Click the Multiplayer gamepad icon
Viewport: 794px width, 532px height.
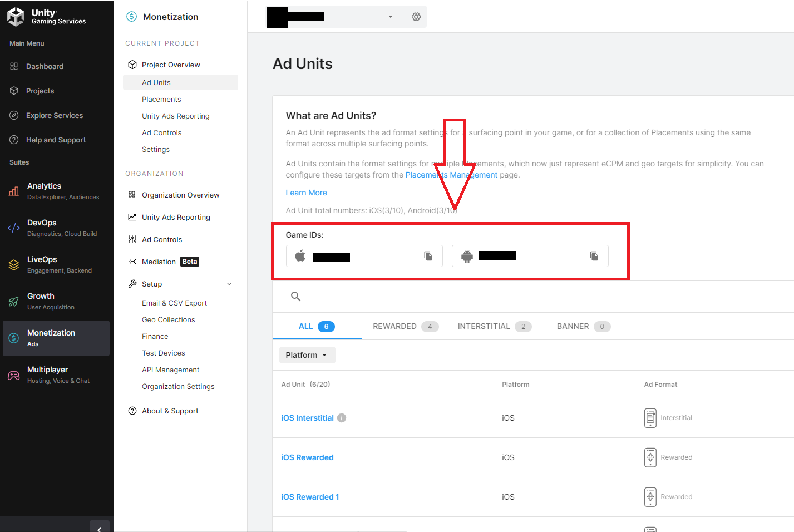[x=14, y=376]
